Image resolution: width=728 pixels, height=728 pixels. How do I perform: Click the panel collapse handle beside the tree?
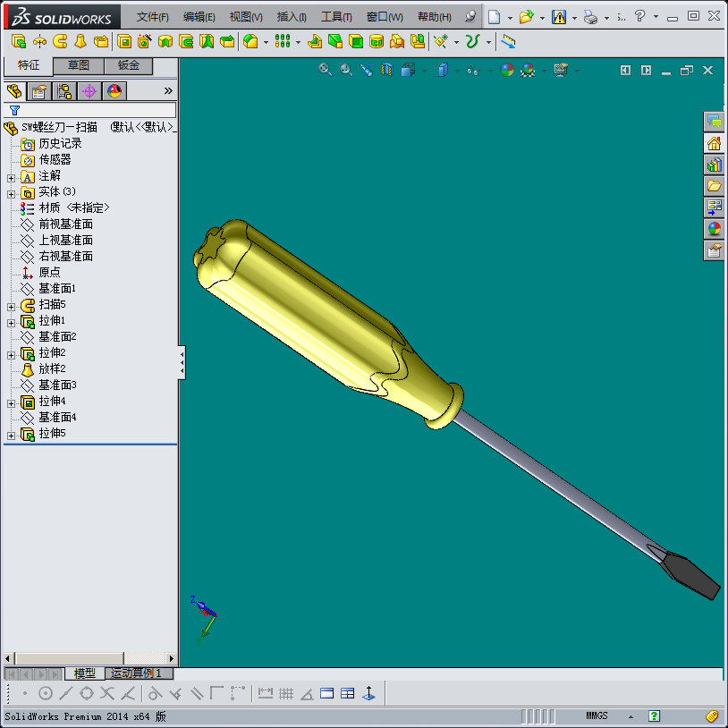point(182,362)
